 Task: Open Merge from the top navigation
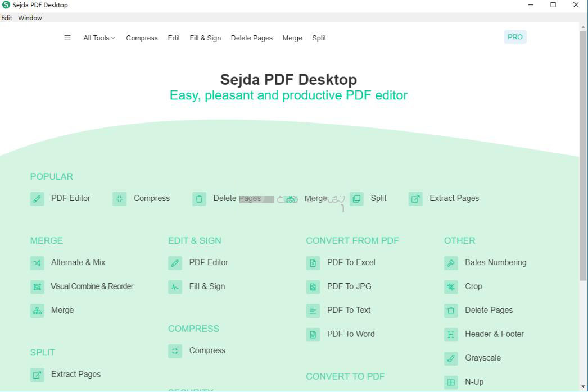(x=292, y=38)
